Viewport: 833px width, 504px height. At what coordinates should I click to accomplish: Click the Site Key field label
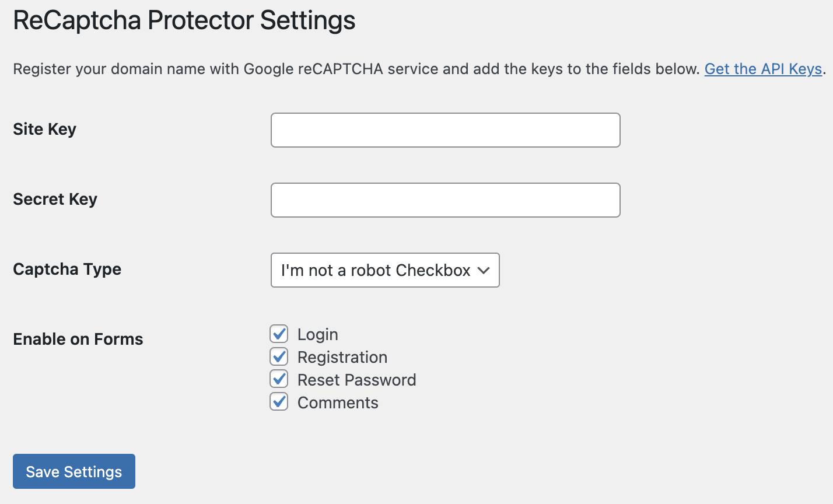coord(44,129)
